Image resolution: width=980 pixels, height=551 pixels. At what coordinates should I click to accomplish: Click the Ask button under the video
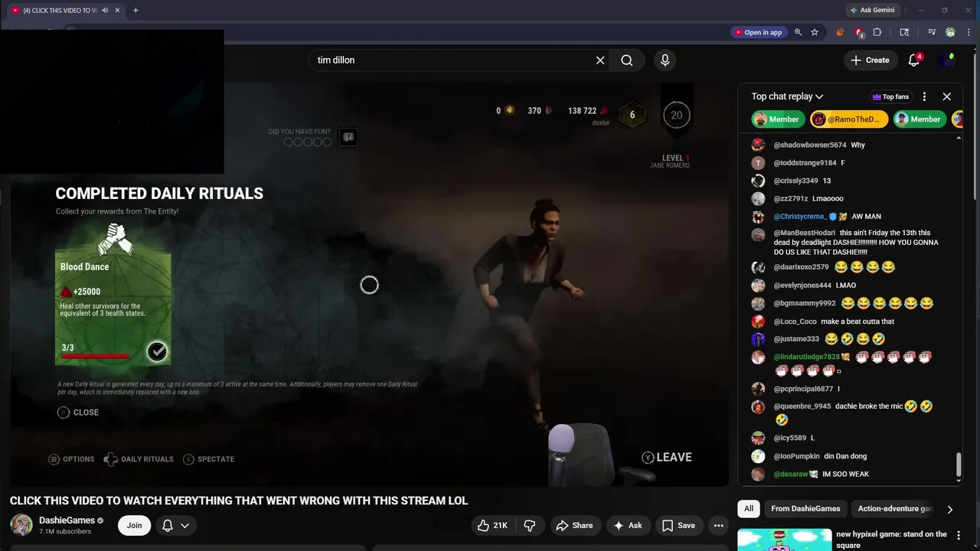(x=627, y=526)
